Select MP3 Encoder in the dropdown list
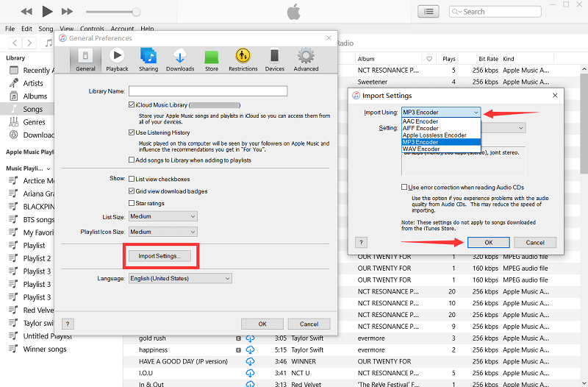Viewport: 588px width, 387px height. [441, 142]
